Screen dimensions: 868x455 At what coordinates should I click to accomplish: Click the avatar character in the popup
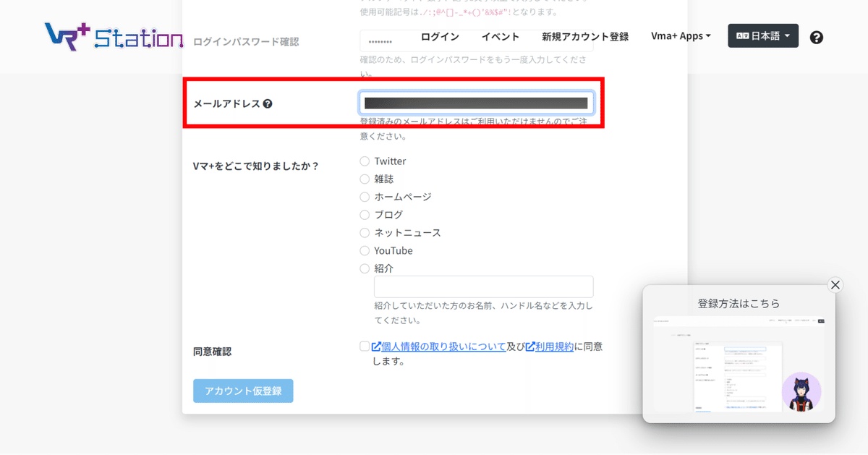pyautogui.click(x=801, y=392)
